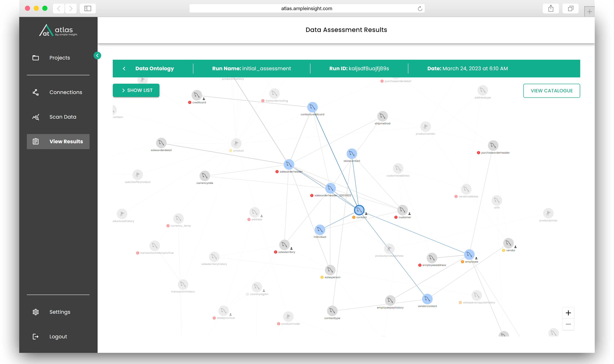Screen dimensions: 614x364
Task: Click the Logout icon
Action: pos(36,336)
